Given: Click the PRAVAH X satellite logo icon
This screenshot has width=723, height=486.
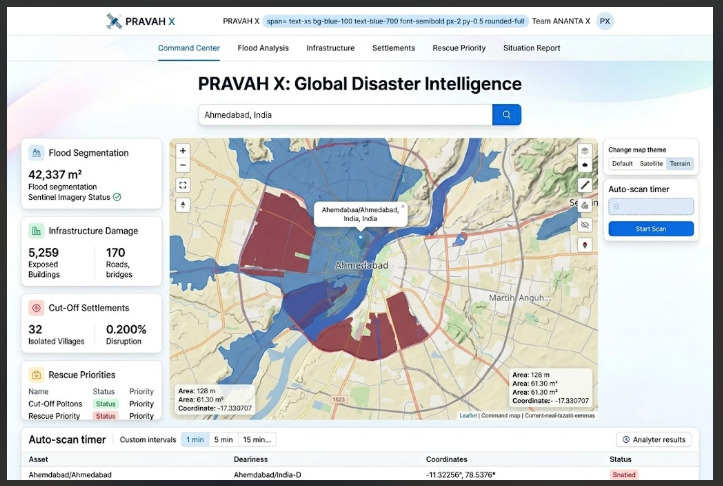Looking at the screenshot, I should click(x=114, y=21).
